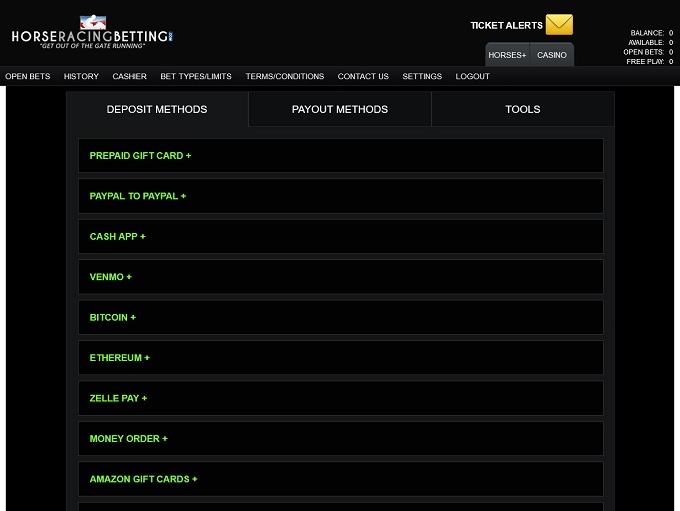Switch to the Casino tab
The width and height of the screenshot is (680, 511).
click(x=552, y=55)
